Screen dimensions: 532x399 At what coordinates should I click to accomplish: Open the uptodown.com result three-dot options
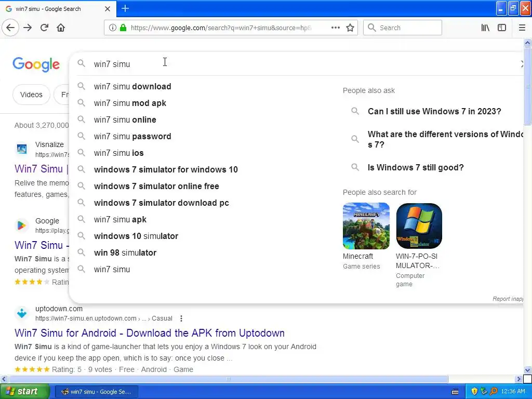tap(181, 318)
